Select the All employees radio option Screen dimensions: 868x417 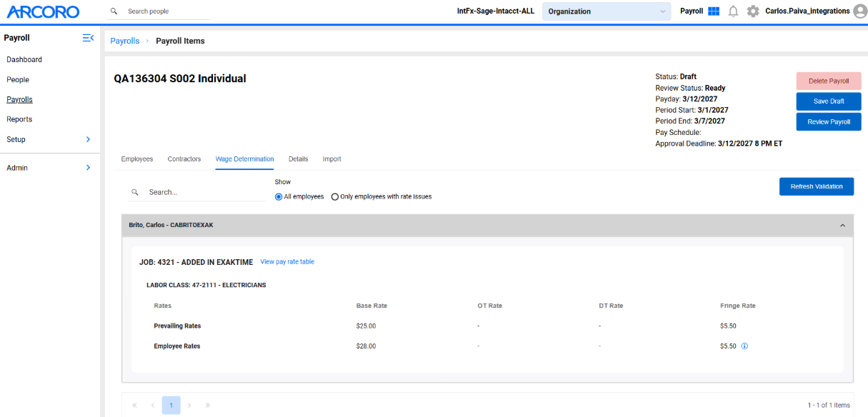(x=279, y=197)
